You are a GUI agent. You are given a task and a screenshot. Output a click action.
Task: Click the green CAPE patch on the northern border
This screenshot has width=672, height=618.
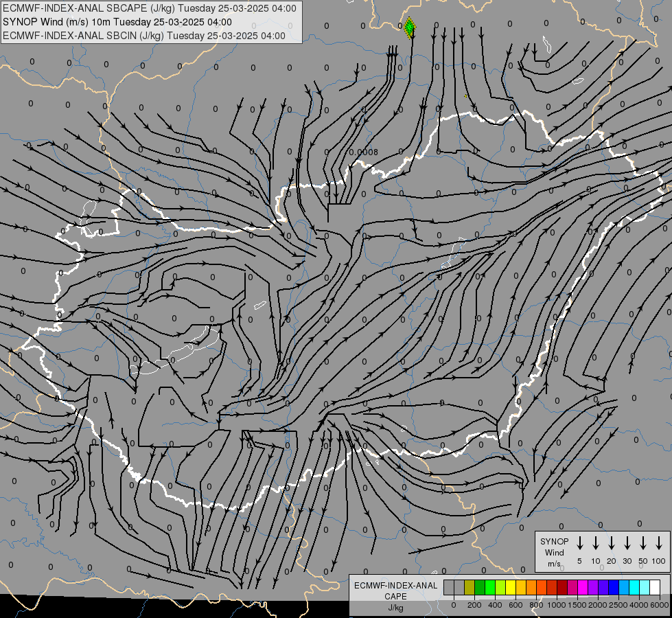tap(410, 28)
